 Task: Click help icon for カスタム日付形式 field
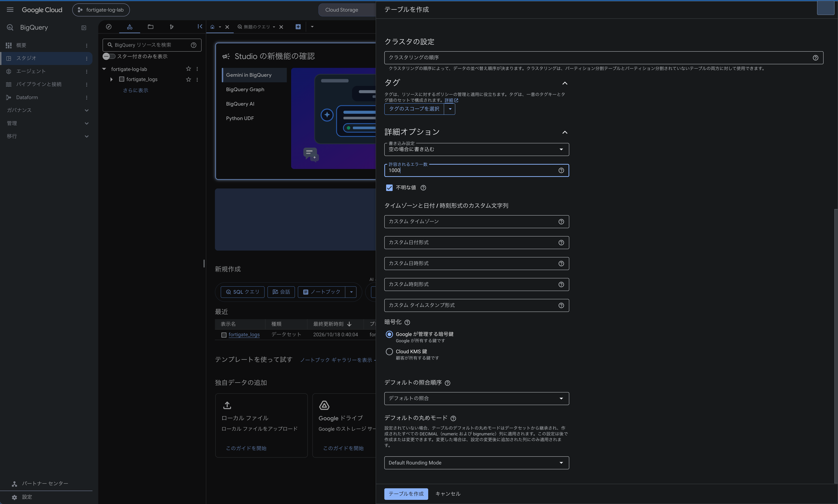(561, 243)
